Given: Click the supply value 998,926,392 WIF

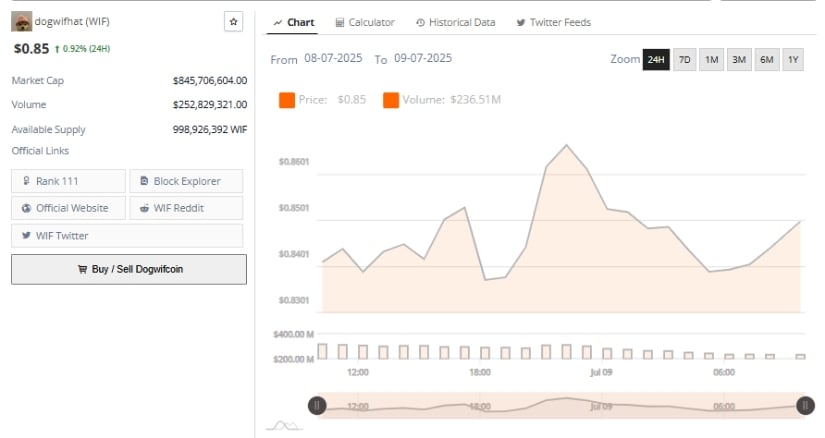Looking at the screenshot, I should click(x=210, y=130).
